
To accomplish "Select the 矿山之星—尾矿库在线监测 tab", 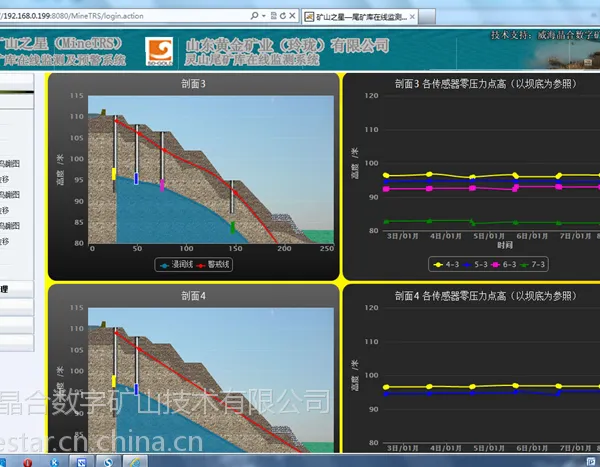I will coord(360,16).
